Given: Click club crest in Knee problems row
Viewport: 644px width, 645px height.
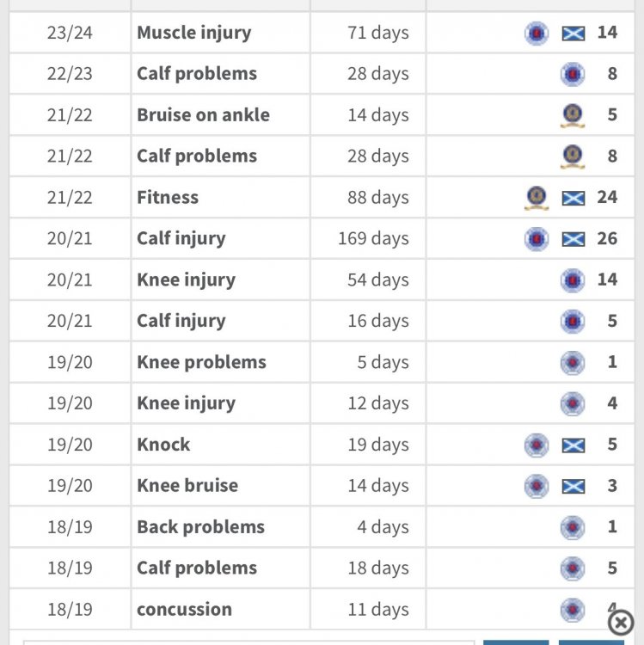Looking at the screenshot, I should (573, 362).
